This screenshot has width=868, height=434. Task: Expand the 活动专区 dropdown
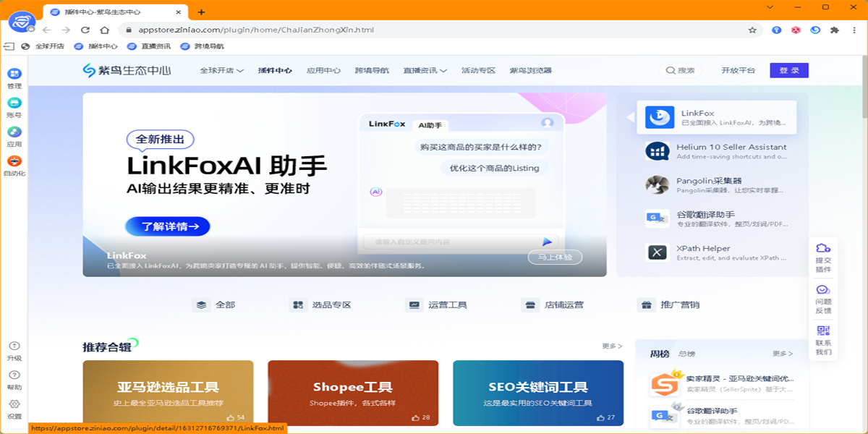pyautogui.click(x=476, y=70)
